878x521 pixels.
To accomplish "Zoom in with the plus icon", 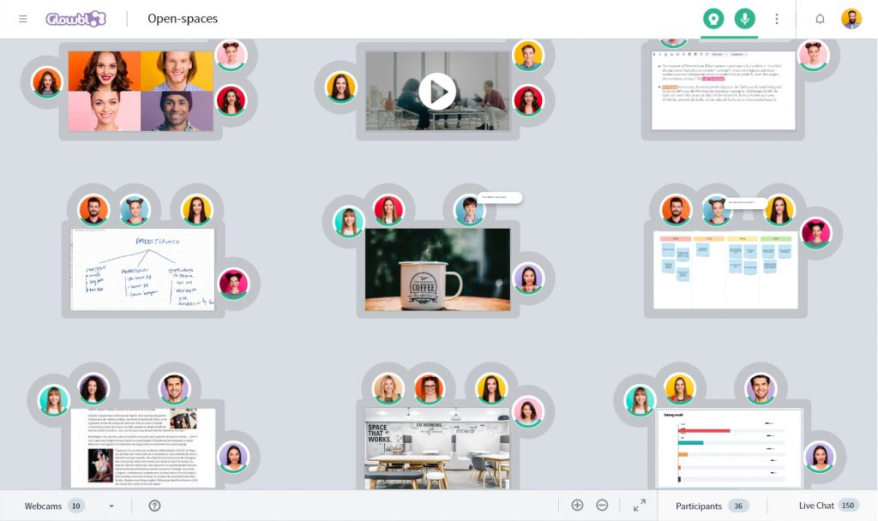I will tap(577, 506).
